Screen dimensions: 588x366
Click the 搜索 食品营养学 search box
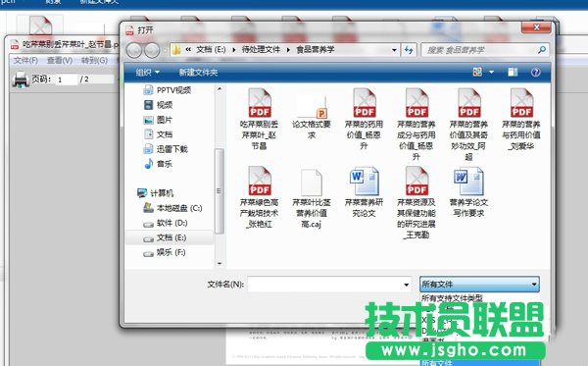485,49
